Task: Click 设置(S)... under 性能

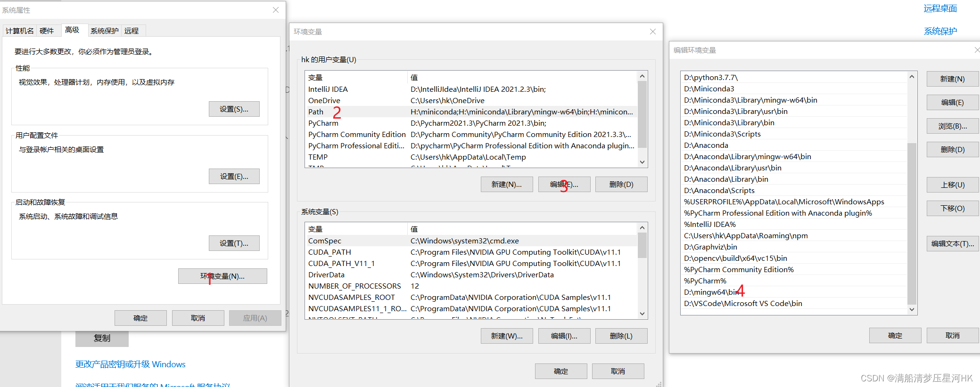Action: coord(234,109)
